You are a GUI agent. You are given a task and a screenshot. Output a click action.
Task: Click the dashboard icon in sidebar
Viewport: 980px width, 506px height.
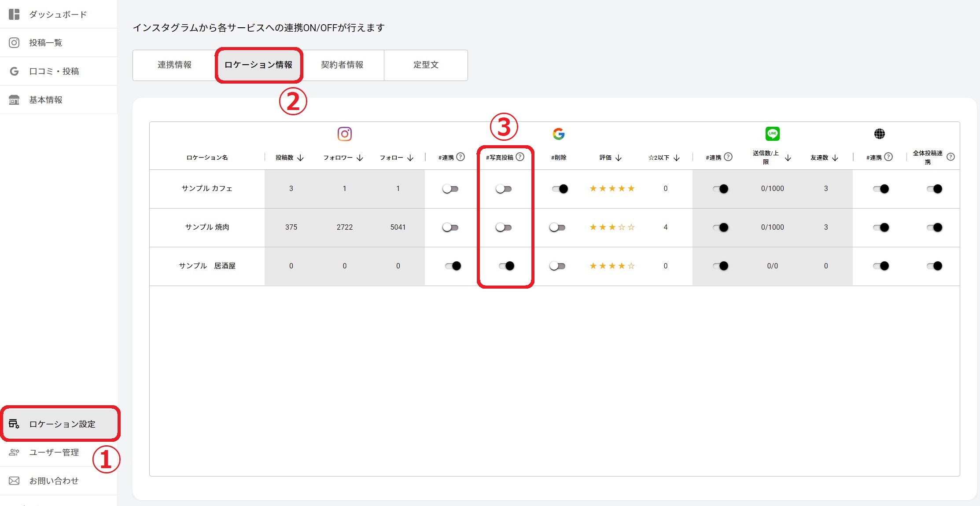(14, 14)
